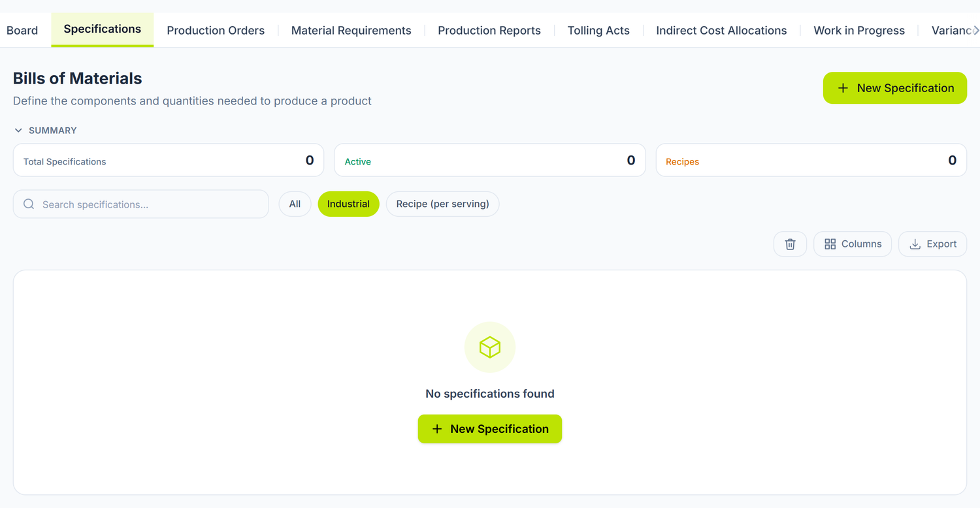Select Recipe (per serving) filter
This screenshot has height=508, width=980.
coord(442,204)
